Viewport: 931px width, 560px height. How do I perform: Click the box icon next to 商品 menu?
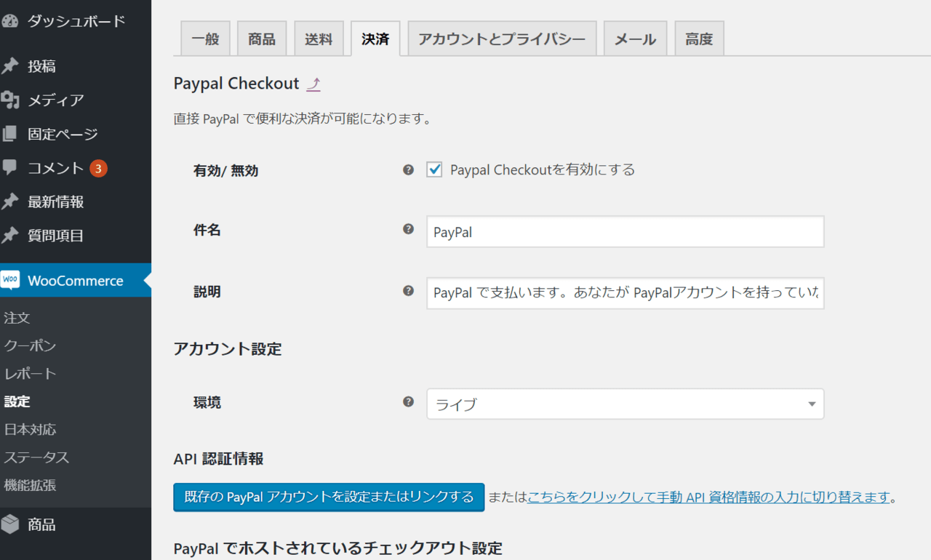click(9, 524)
